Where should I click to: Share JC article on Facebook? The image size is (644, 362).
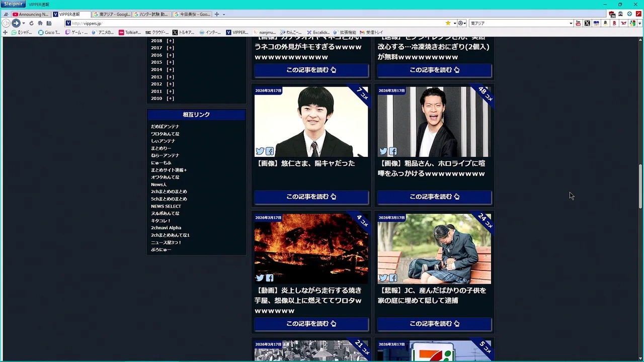pyautogui.click(x=393, y=278)
